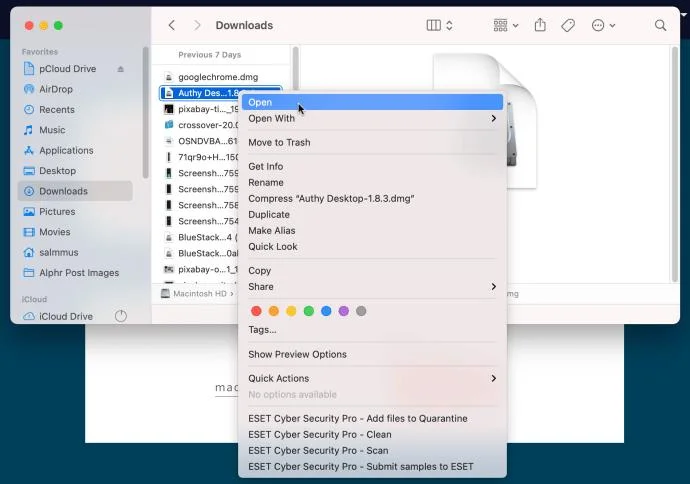
Task: Select the BlueStack...4 file row
Action: pos(200,237)
